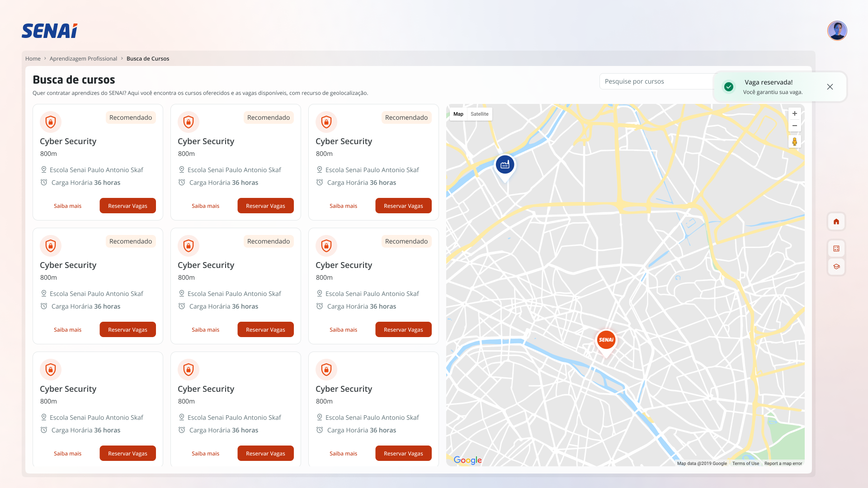The image size is (868, 488).
Task: Focus the Pesquise por cursos search field
Action: (x=656, y=81)
